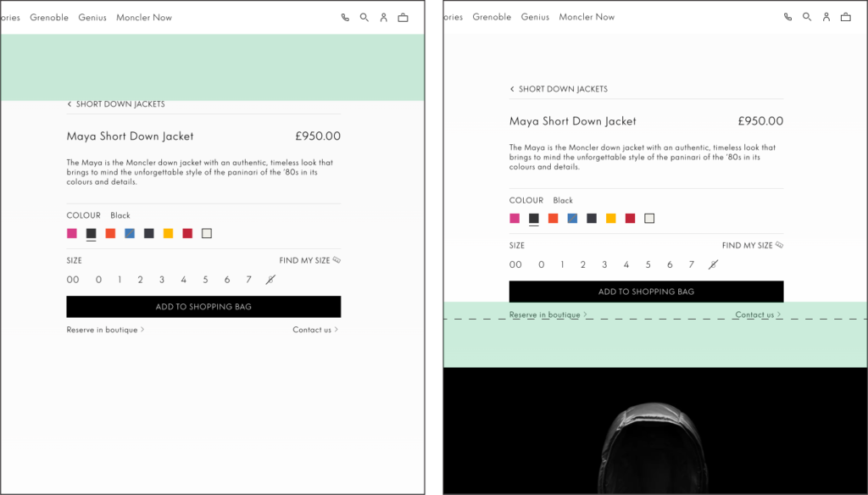Pick the yellow colour swatch, right page
The height and width of the screenshot is (495, 868).
pos(611,218)
